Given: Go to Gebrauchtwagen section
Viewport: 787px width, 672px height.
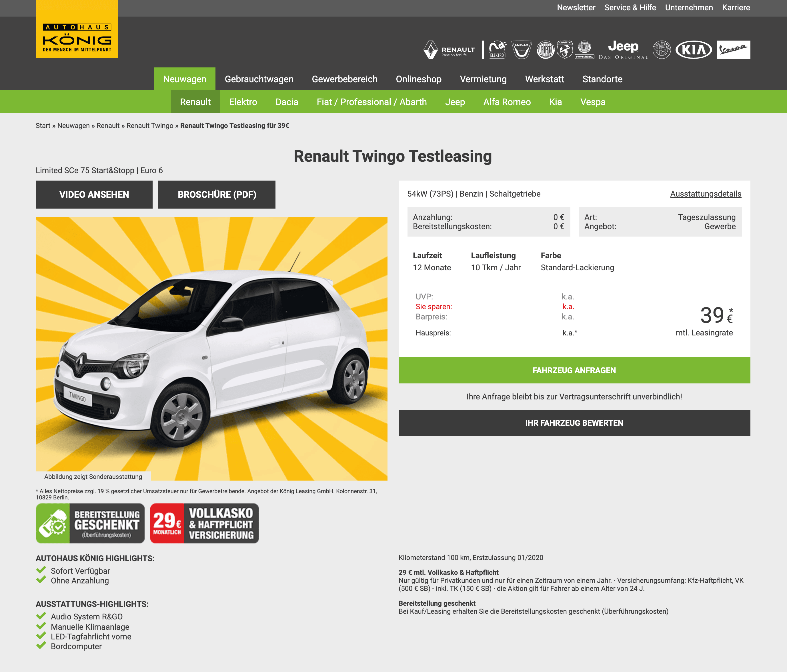Looking at the screenshot, I should (x=259, y=79).
